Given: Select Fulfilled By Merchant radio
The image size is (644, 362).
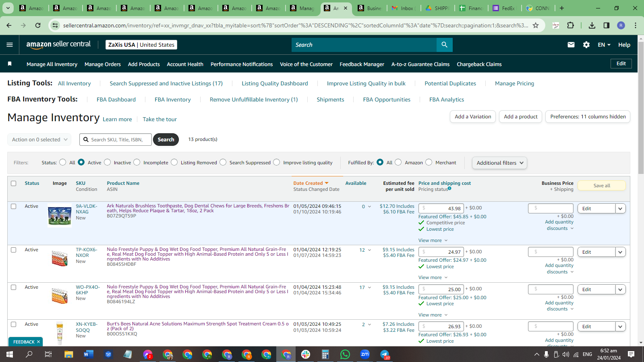Looking at the screenshot, I should (429, 162).
